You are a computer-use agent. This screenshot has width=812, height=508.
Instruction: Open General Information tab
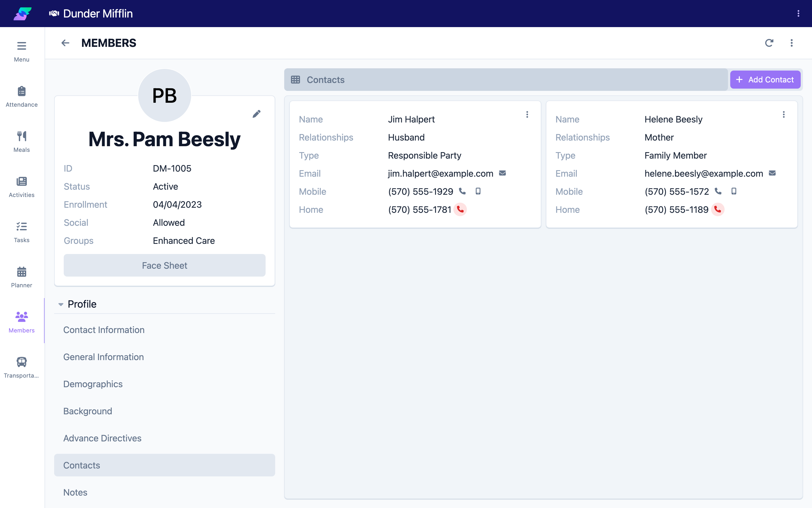pos(164,357)
